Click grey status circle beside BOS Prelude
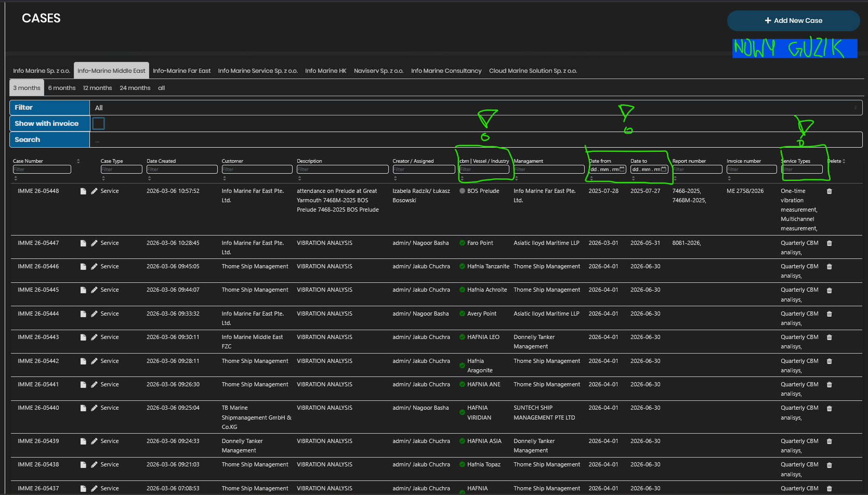868x495 pixels. click(462, 191)
